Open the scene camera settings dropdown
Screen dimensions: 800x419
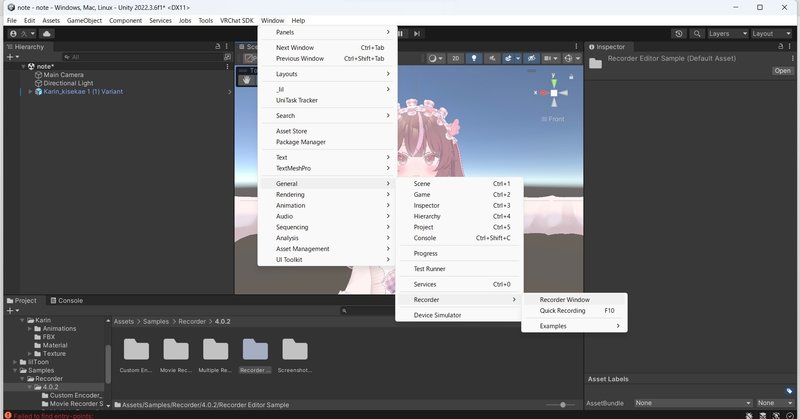point(551,58)
